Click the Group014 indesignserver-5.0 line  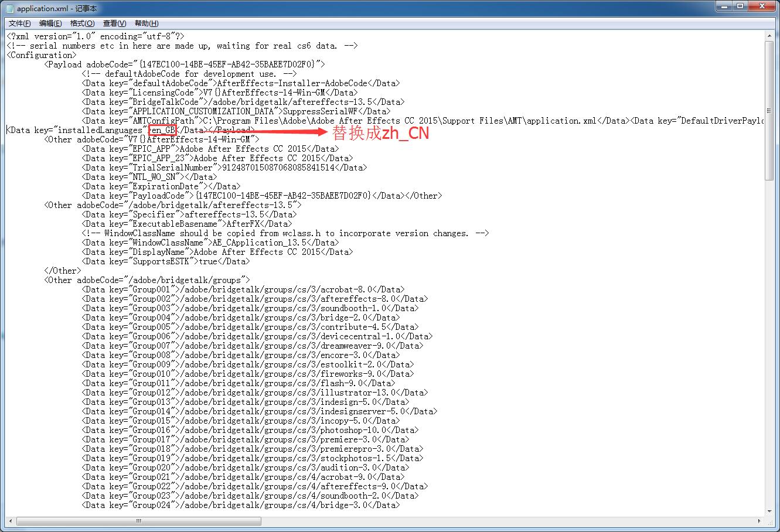pos(259,411)
